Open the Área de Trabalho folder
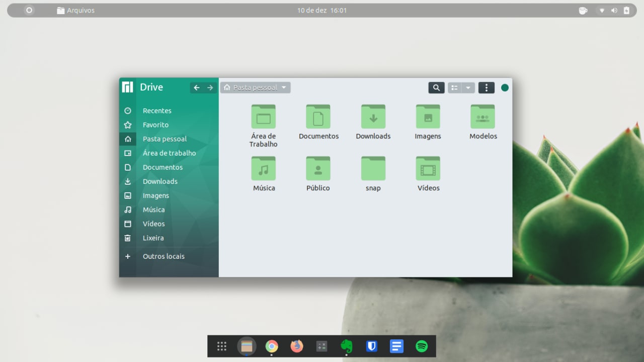This screenshot has height=362, width=644. pos(263,117)
